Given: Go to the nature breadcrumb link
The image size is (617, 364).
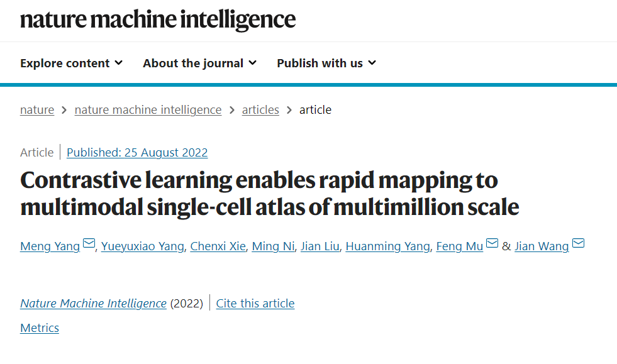Looking at the screenshot, I should [37, 110].
